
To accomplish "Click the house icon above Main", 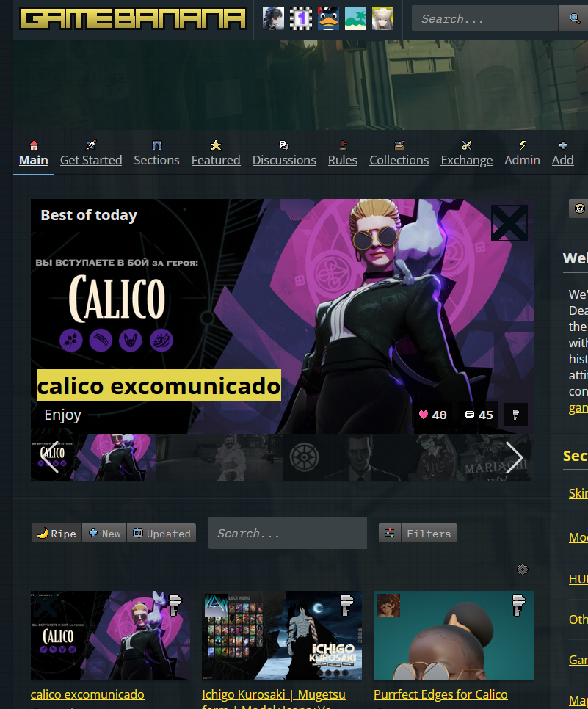I will point(34,145).
